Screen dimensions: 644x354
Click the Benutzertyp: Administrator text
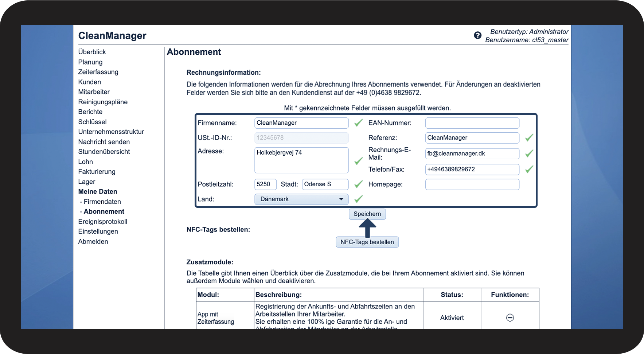tap(529, 32)
